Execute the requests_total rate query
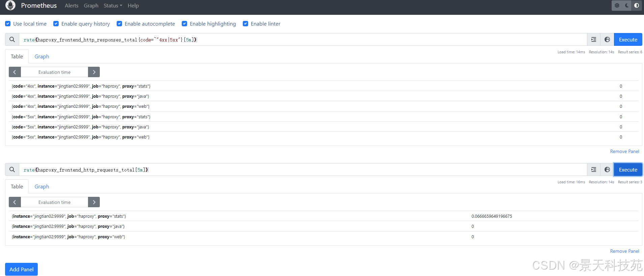The image size is (644, 276). coord(628,170)
